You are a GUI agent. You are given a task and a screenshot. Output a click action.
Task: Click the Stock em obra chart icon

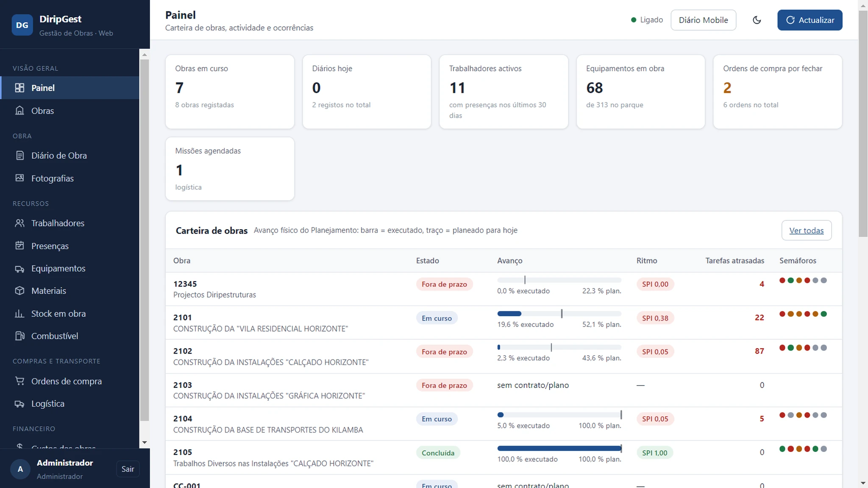19,314
